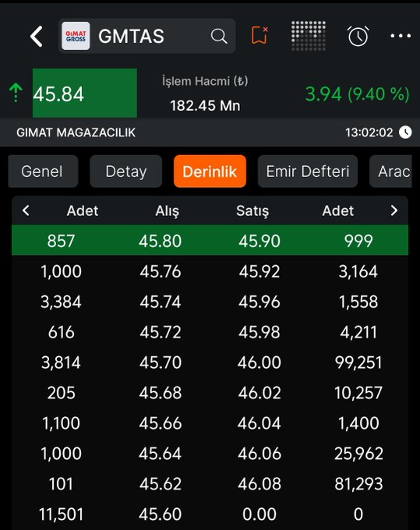Tap the green up-arrow trend indicator
Image resolution: width=420 pixels, height=530 pixels.
point(16,93)
